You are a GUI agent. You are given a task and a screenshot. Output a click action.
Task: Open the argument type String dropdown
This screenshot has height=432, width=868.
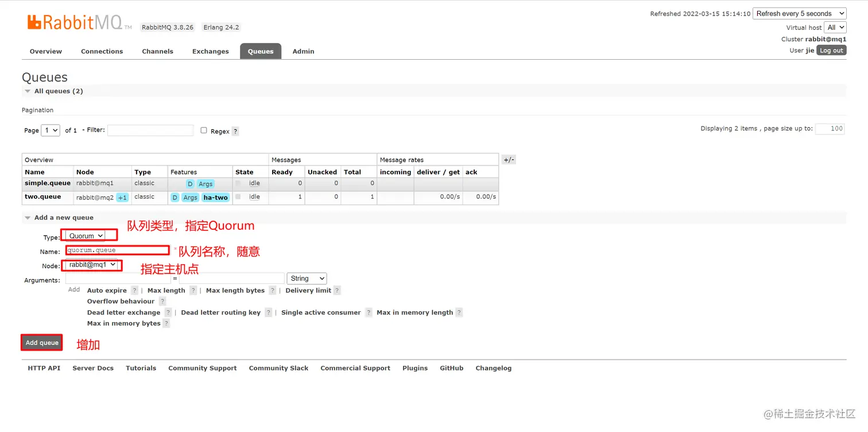(x=307, y=278)
